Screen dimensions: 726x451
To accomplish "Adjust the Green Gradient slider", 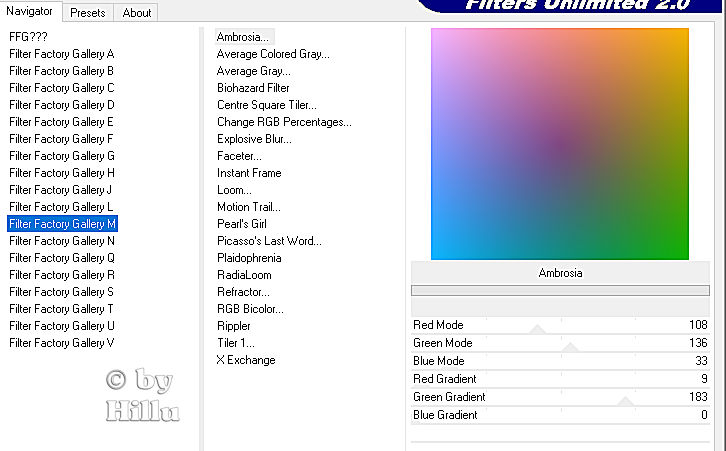I will click(560, 398).
